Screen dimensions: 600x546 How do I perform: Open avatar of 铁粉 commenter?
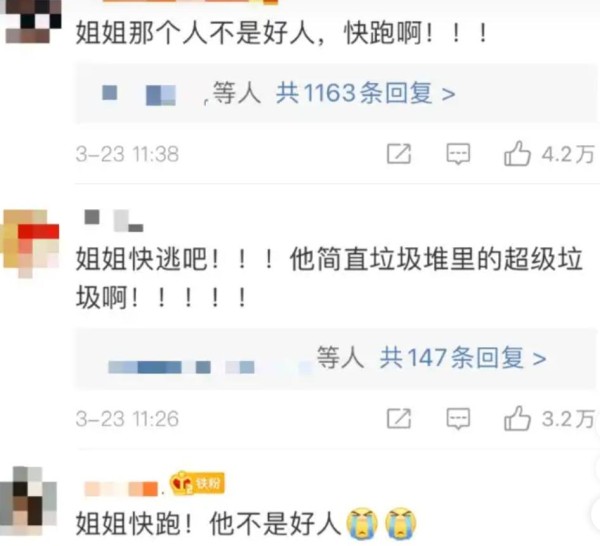(x=29, y=501)
